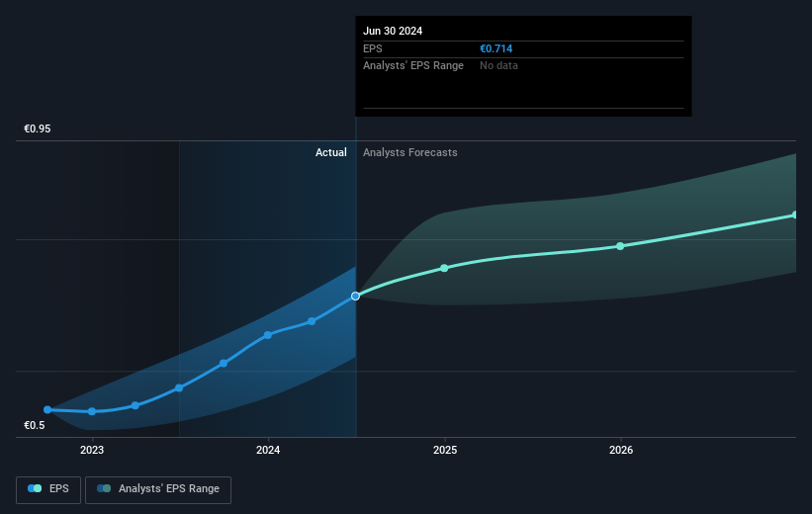Click the first EPS data point in late 2022

tap(47, 410)
